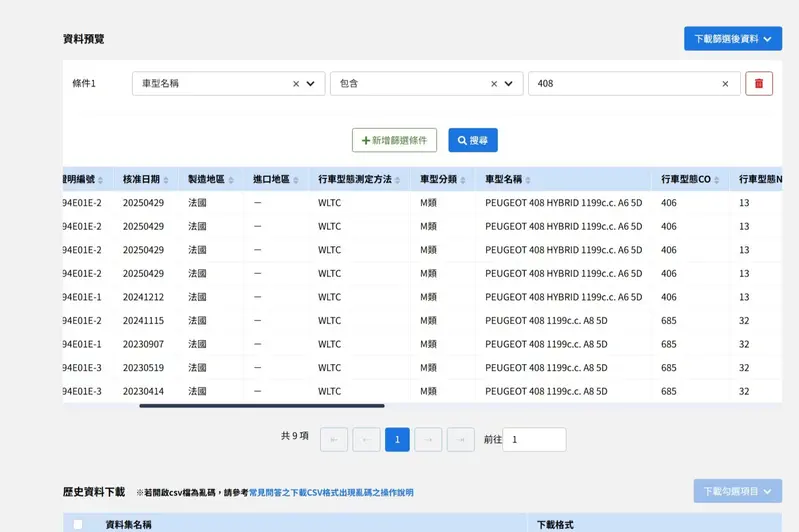The image size is (799, 532).
Task: Add a filter with 新增篩選條件
Action: pyautogui.click(x=394, y=141)
